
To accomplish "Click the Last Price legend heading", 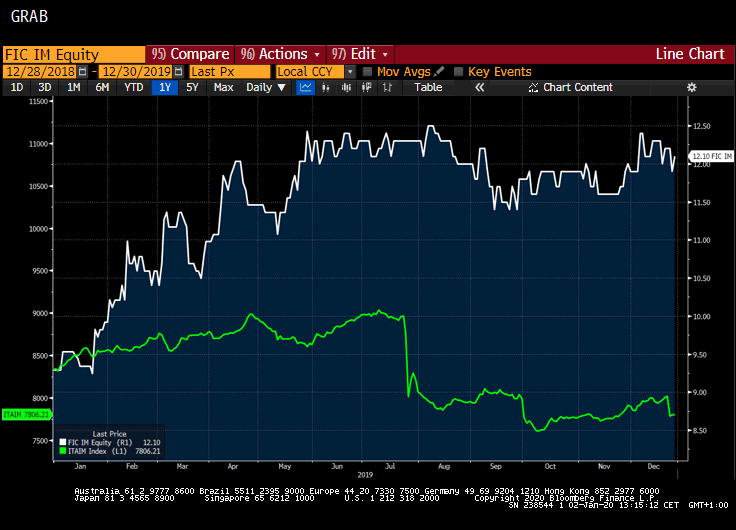I will coord(109,434).
